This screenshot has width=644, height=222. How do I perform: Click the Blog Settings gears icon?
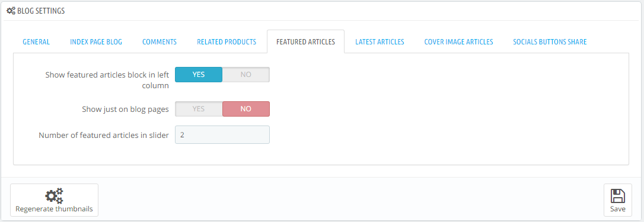pyautogui.click(x=11, y=11)
